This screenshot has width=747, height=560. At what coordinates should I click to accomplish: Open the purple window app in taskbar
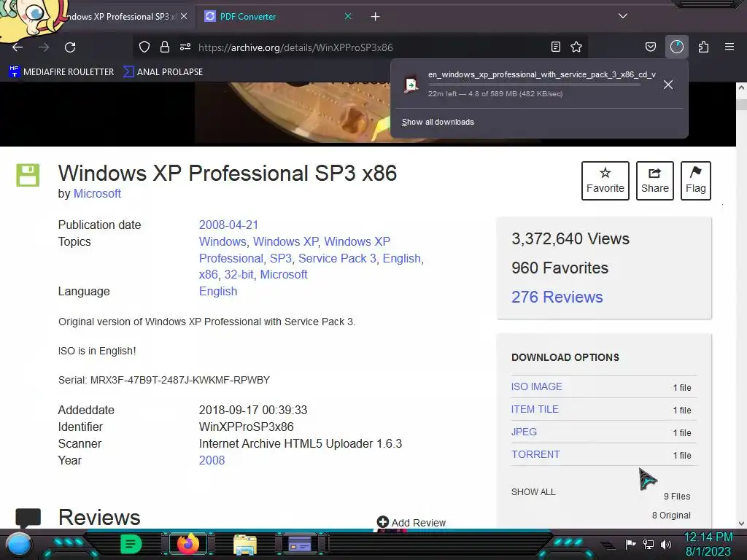301,544
